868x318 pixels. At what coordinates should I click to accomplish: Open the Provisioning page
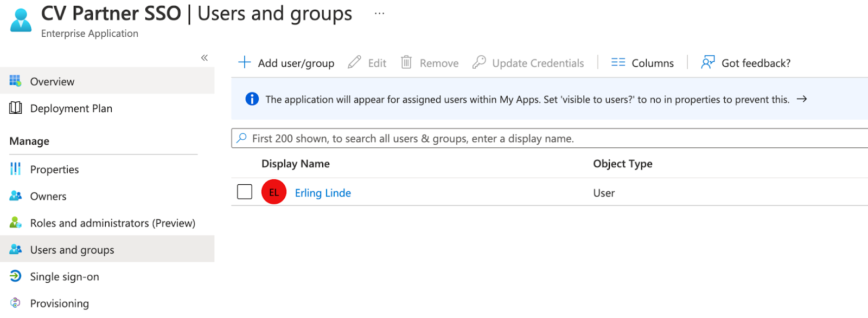60,303
